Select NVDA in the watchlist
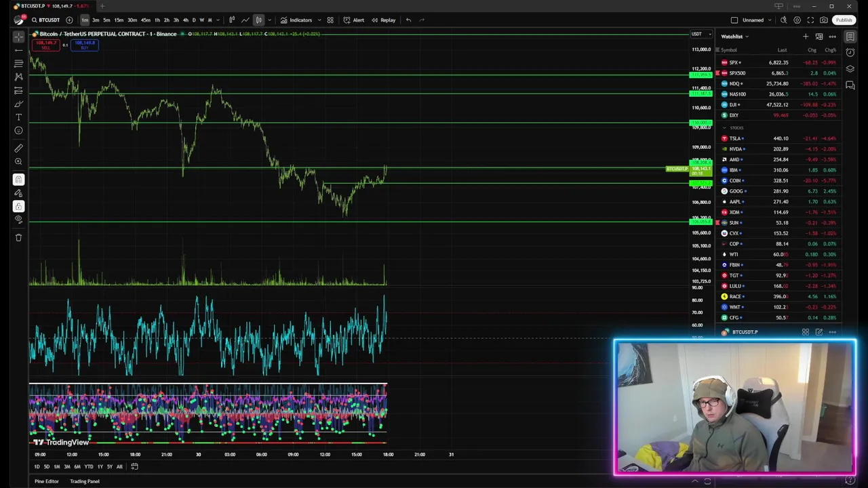Image resolution: width=868 pixels, height=488 pixels. click(x=779, y=149)
